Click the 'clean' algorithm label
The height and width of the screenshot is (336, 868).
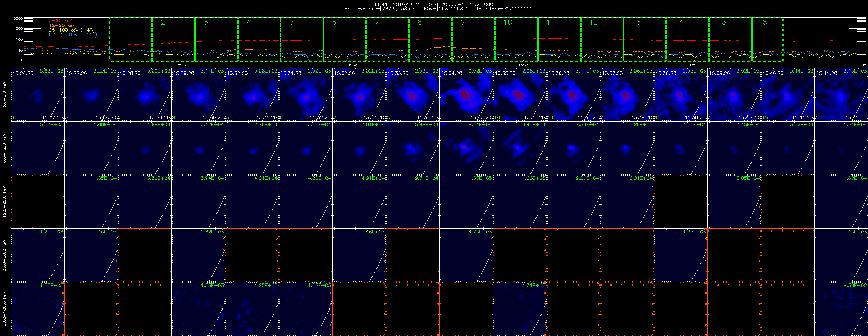point(344,9)
